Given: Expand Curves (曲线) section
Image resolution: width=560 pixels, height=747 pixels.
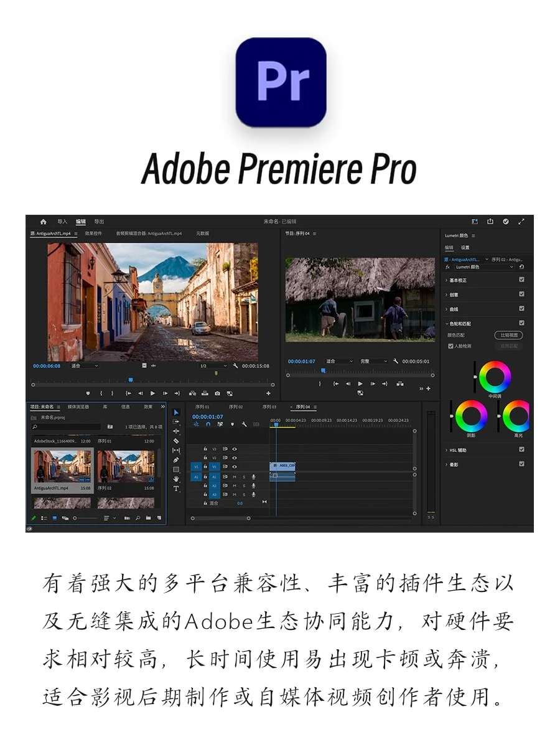Looking at the screenshot, I should [446, 309].
